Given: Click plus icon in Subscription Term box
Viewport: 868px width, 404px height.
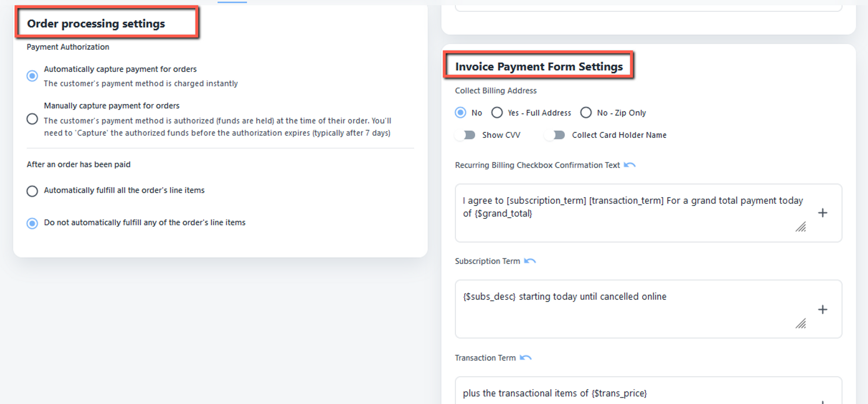Looking at the screenshot, I should [822, 310].
